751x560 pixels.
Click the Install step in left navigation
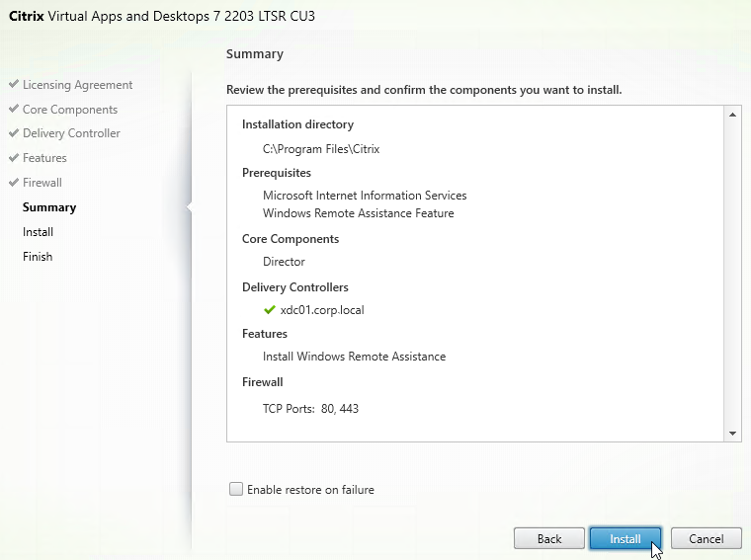point(38,232)
